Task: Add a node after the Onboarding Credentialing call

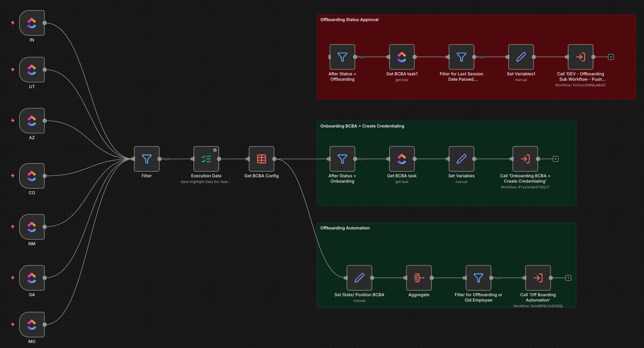Action: pos(555,159)
